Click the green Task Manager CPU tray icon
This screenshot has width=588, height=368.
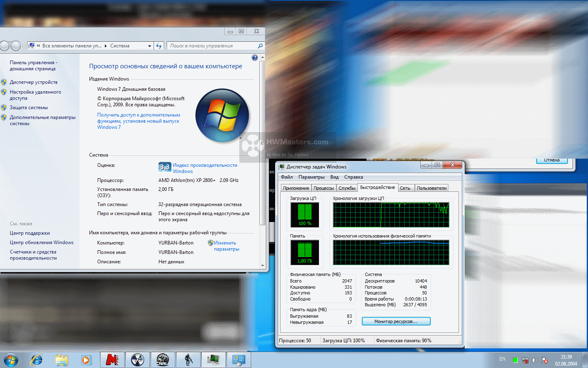pos(515,360)
